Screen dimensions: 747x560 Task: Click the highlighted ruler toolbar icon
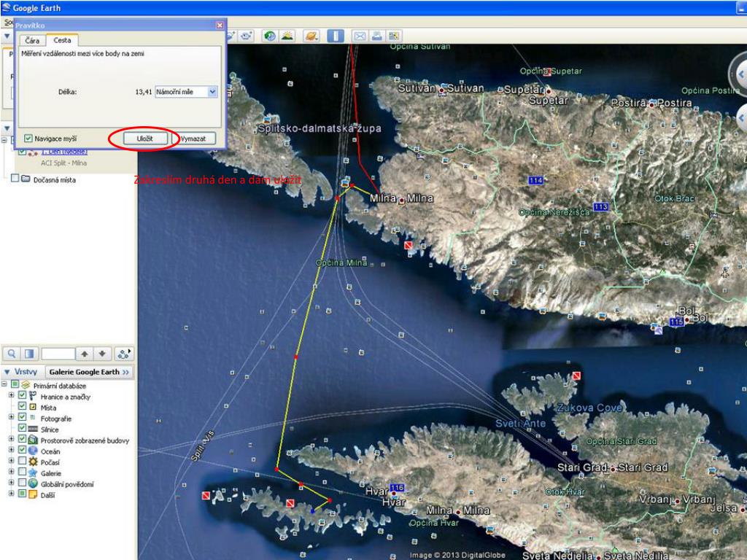(336, 36)
